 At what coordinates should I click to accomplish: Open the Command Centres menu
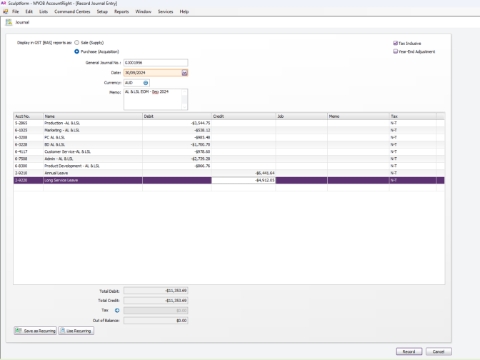[72, 12]
